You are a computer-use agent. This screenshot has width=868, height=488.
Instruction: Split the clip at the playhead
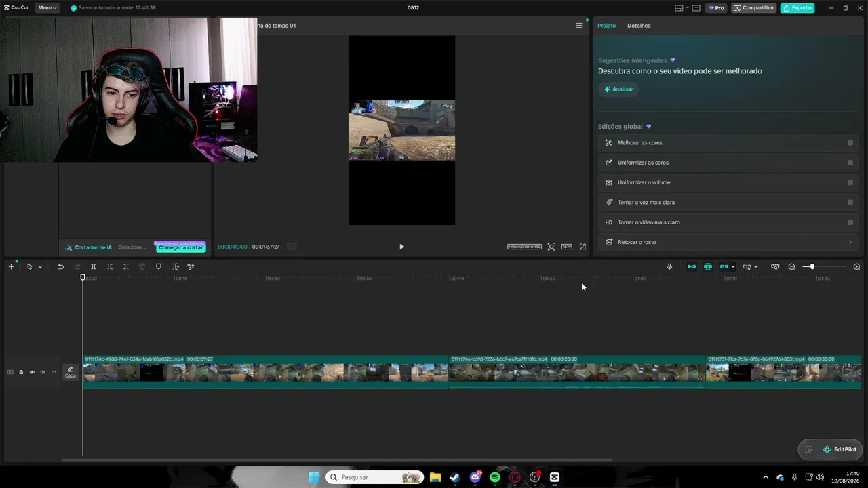point(94,266)
